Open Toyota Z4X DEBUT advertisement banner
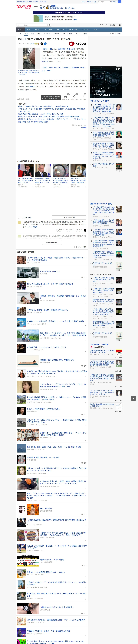 tap(106, 82)
